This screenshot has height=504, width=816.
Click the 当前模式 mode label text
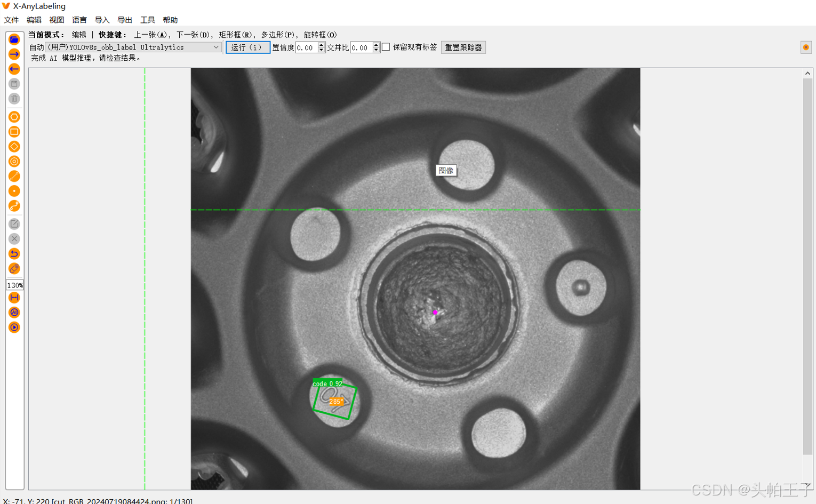coord(46,35)
